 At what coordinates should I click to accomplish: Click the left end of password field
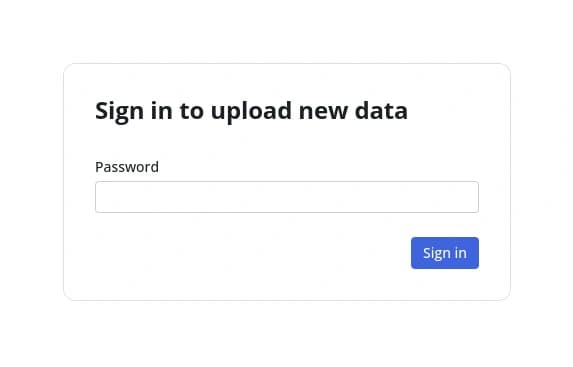[103, 197]
